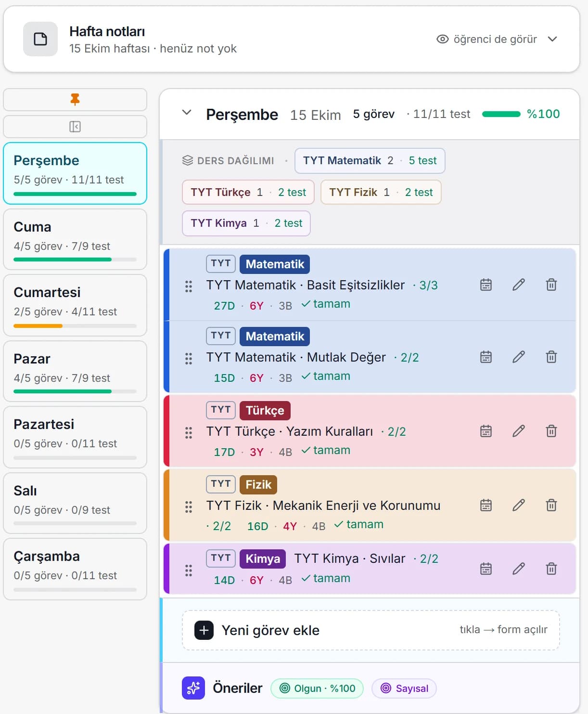Image resolution: width=588 pixels, height=714 pixels.
Task: Open calendar for the Kimya Sıvılar task
Action: 486,569
